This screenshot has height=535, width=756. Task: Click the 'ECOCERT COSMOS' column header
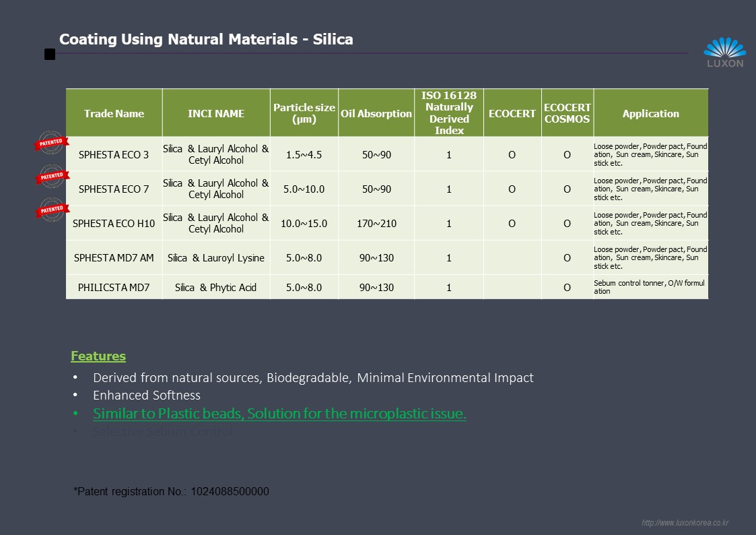click(x=568, y=113)
